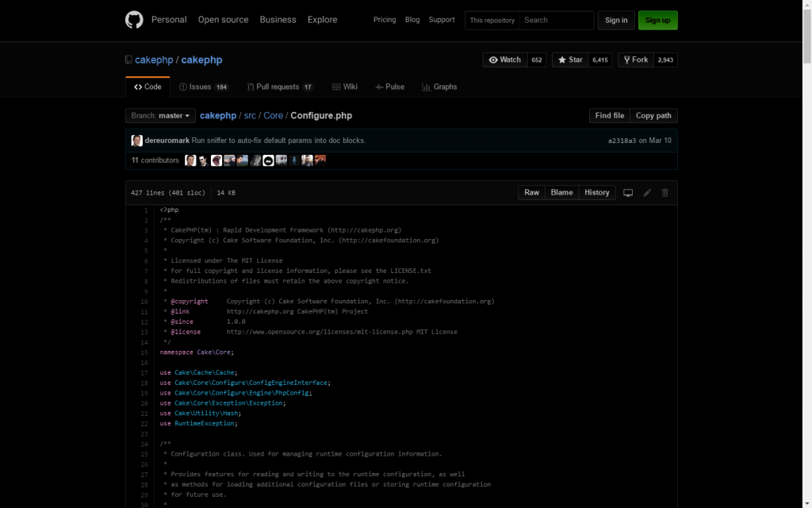Switch to the Code tab
The width and height of the screenshot is (812, 508).
[x=147, y=87]
